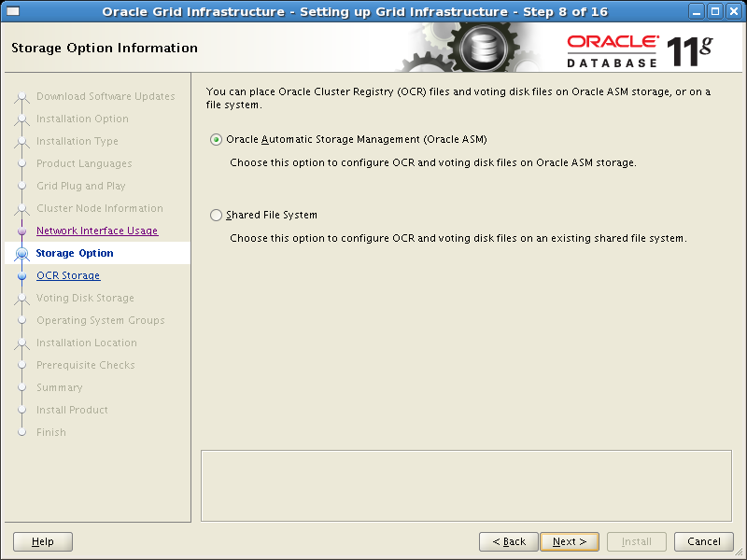Click the Summary step
The image size is (747, 560).
tap(60, 387)
